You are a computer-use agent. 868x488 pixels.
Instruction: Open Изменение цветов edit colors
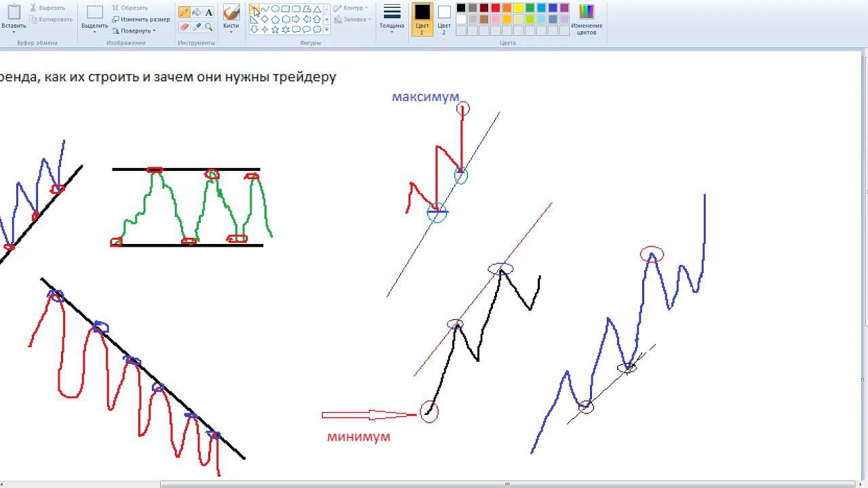(587, 20)
